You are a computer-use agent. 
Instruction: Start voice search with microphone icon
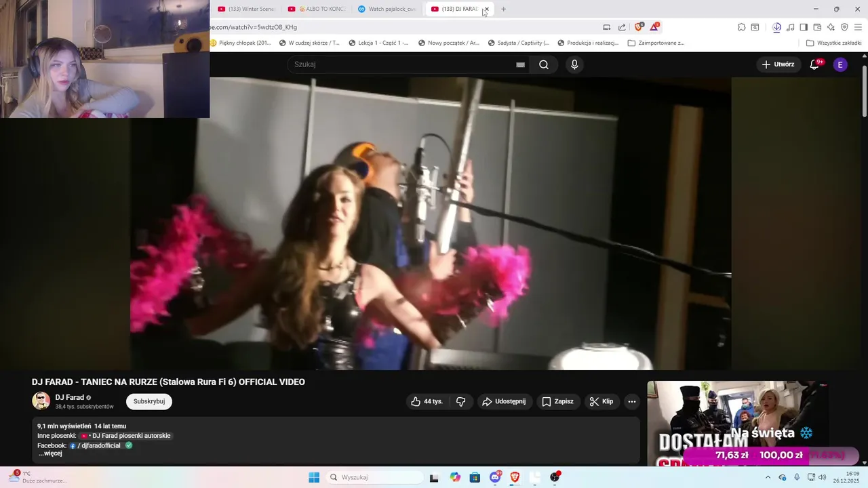click(x=574, y=64)
